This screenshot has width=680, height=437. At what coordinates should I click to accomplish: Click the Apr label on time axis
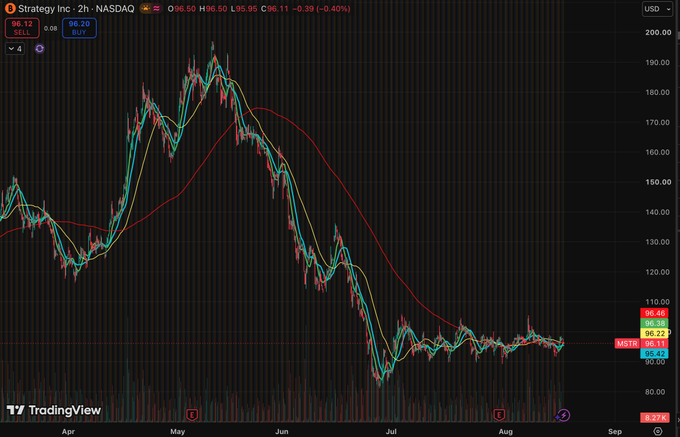point(69,431)
